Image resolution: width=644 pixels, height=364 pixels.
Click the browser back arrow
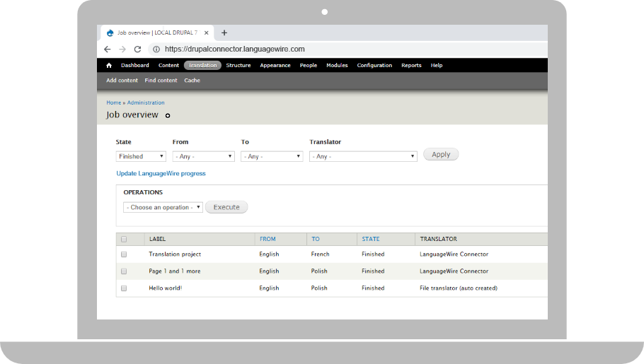(108, 49)
